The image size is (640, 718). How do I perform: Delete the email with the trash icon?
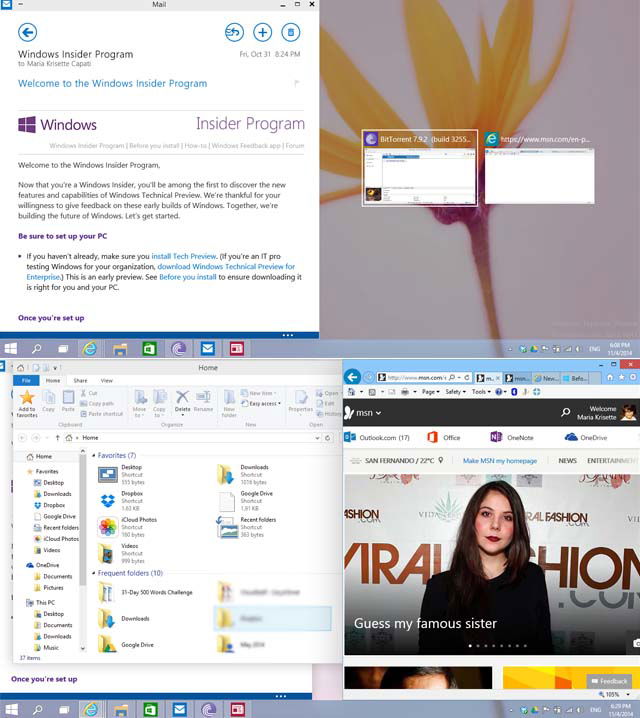pyautogui.click(x=291, y=32)
